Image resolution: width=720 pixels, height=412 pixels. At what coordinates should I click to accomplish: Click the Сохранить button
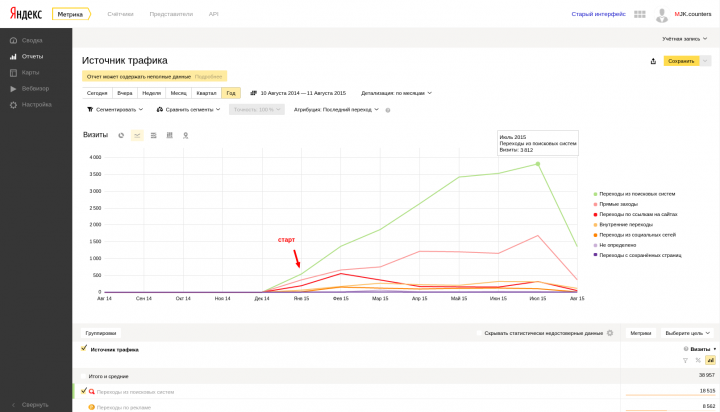point(681,61)
